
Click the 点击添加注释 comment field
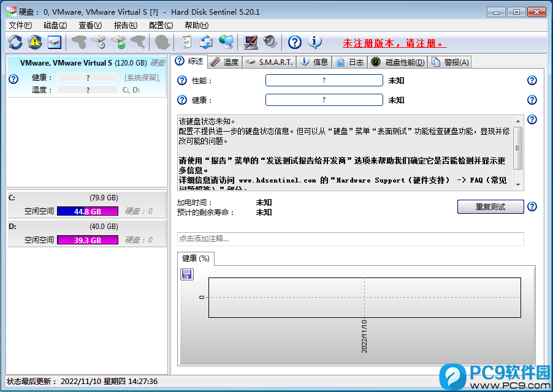pos(350,239)
